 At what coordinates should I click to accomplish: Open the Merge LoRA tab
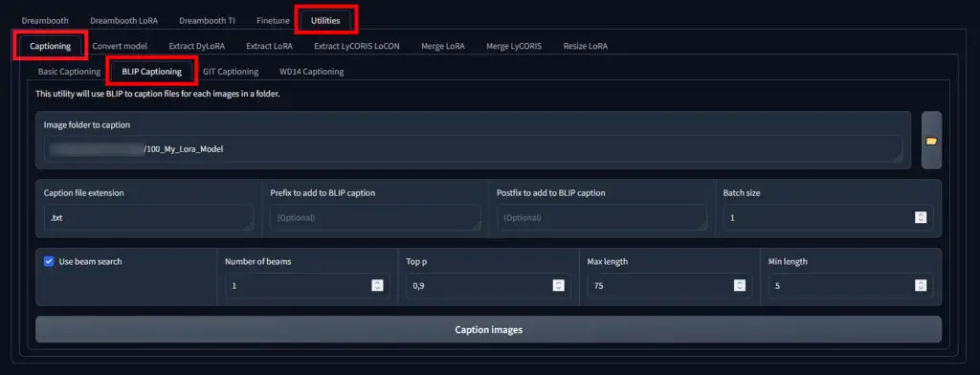(442, 46)
